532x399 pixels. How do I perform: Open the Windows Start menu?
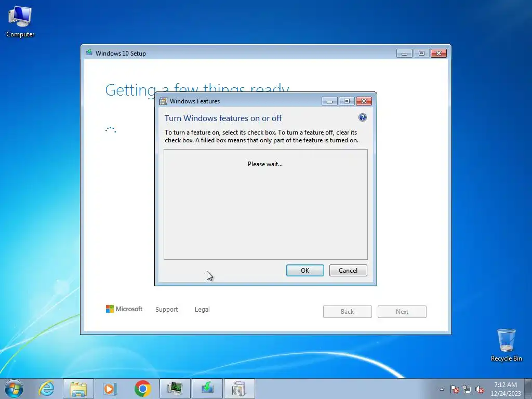click(x=14, y=389)
